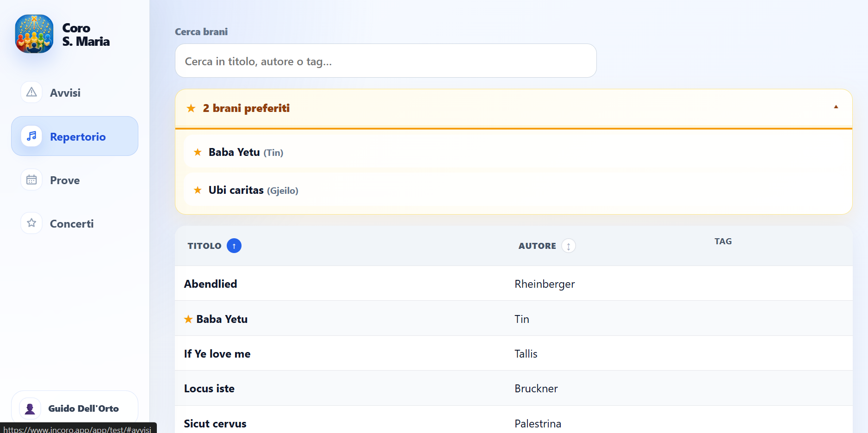
Task: Go to the Prove section
Action: [74, 180]
